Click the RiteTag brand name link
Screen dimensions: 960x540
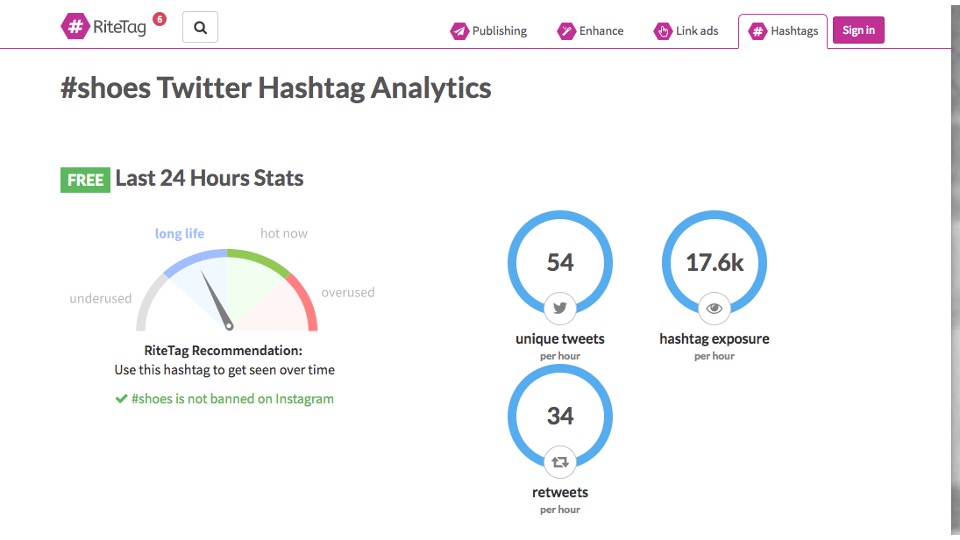(x=120, y=28)
